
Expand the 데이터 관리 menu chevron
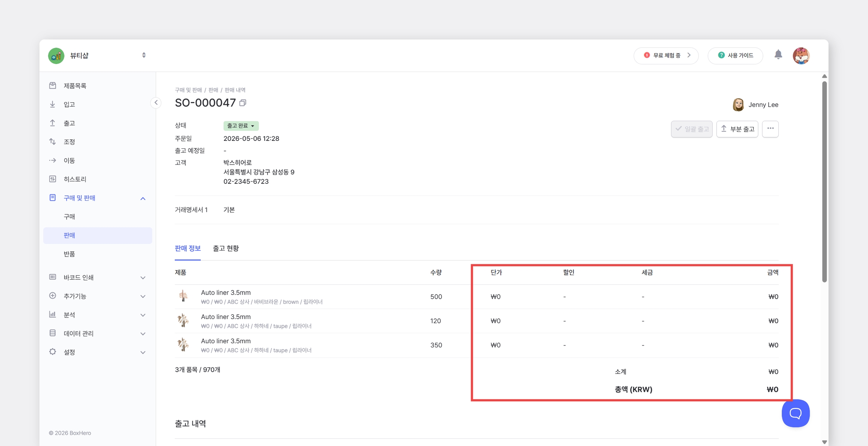[143, 334]
